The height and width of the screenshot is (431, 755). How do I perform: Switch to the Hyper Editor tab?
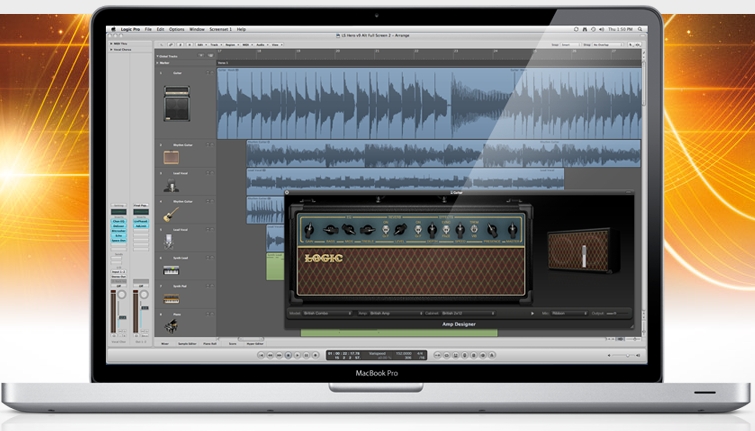255,344
